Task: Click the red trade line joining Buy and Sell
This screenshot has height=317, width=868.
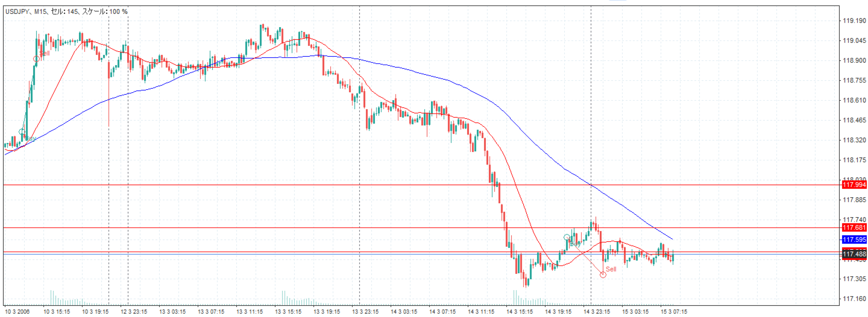Action: click(x=585, y=256)
